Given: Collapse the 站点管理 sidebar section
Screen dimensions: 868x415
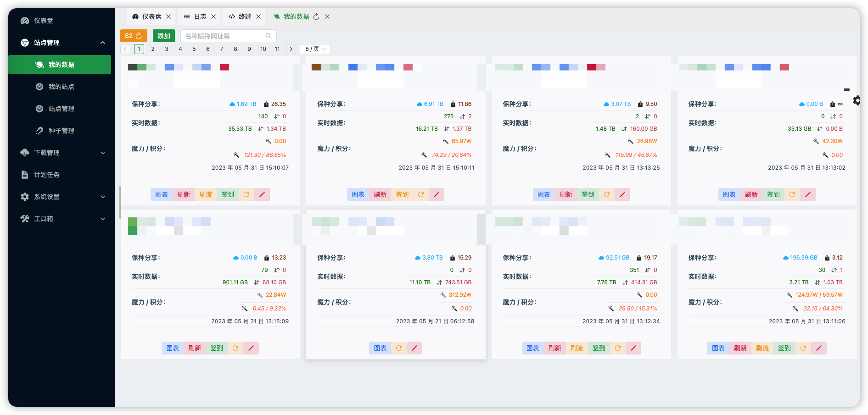Looking at the screenshot, I should [60, 43].
